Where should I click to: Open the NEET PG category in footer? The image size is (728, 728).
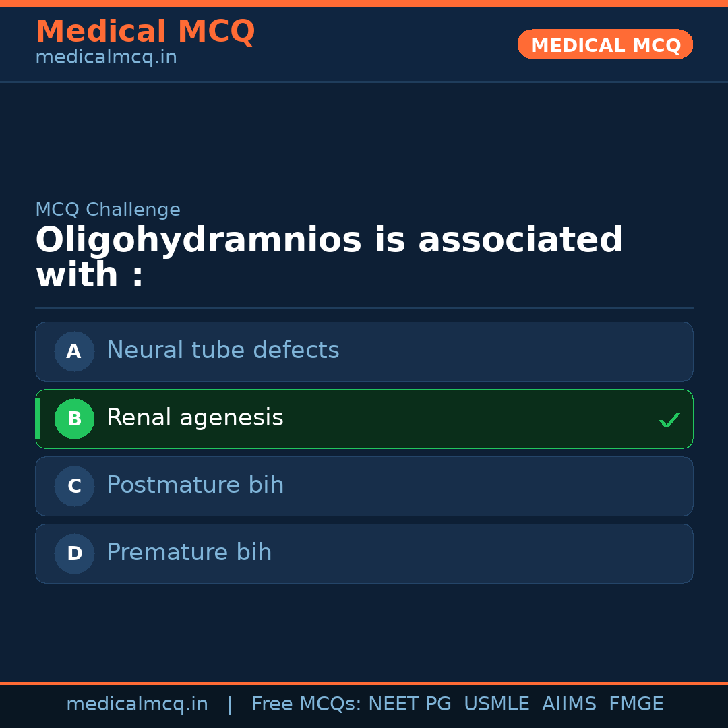[409, 704]
